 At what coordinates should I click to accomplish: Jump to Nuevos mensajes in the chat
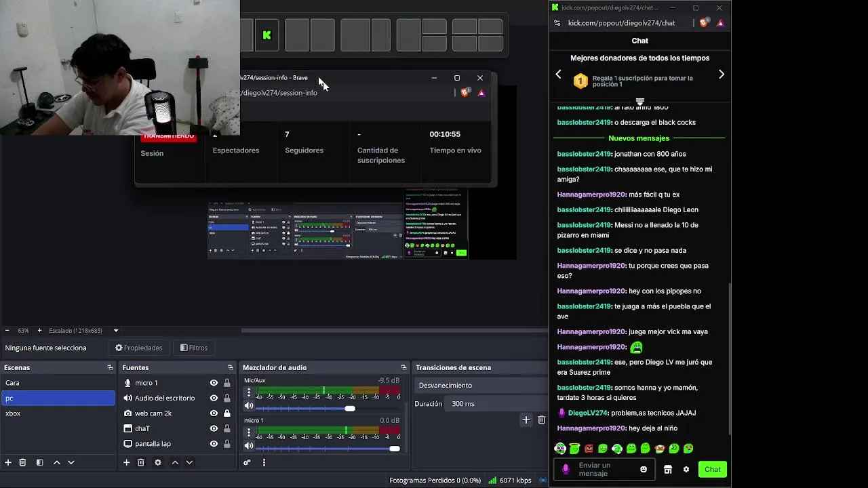point(639,138)
